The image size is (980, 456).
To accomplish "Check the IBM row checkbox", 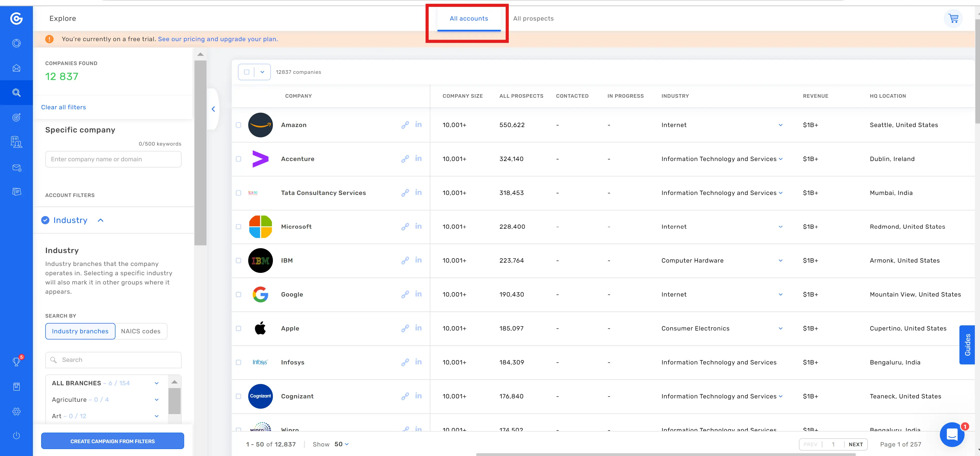I will coord(238,261).
